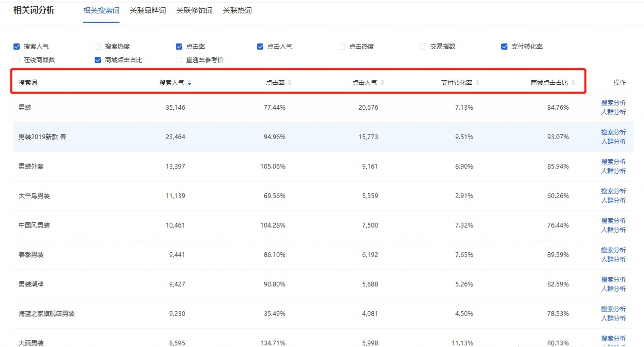Select the 关联热词 tab

coord(237,10)
